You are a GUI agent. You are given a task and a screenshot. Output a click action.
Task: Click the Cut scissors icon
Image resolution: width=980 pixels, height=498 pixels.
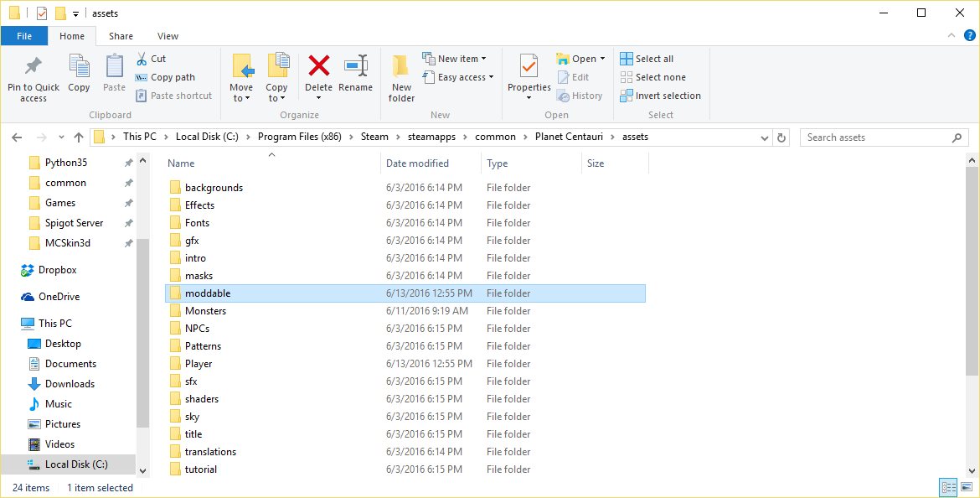[142, 59]
